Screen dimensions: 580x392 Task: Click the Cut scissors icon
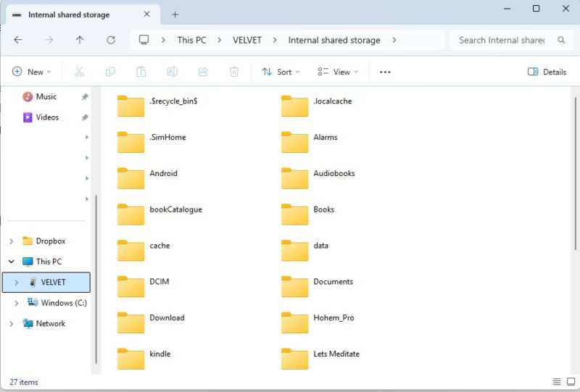[x=79, y=72]
